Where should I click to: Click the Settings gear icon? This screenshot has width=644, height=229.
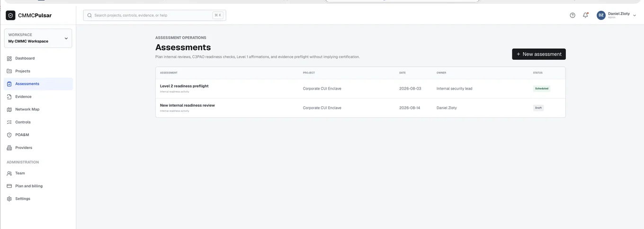click(x=9, y=199)
